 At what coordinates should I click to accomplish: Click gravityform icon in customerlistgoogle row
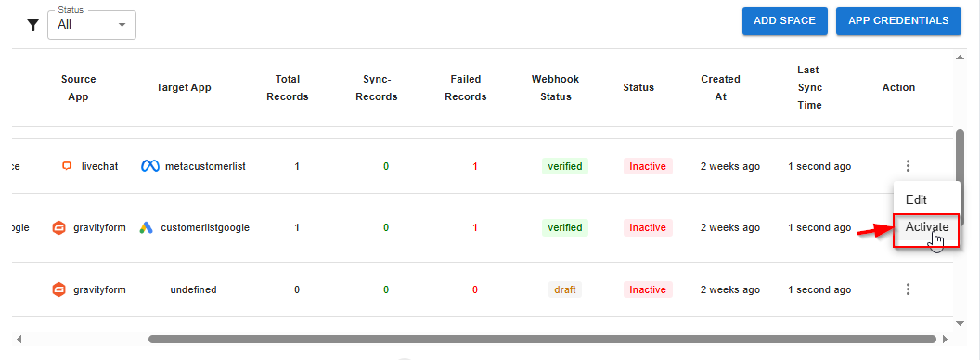coord(58,227)
